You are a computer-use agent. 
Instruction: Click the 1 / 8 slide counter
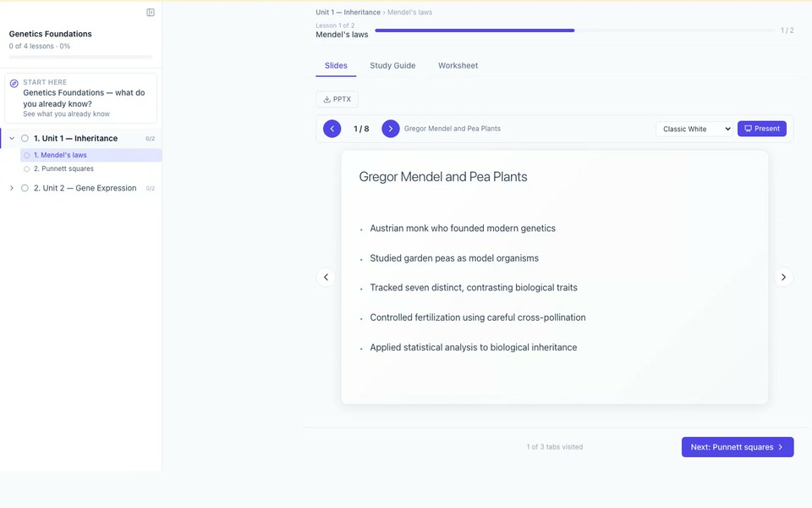point(361,129)
